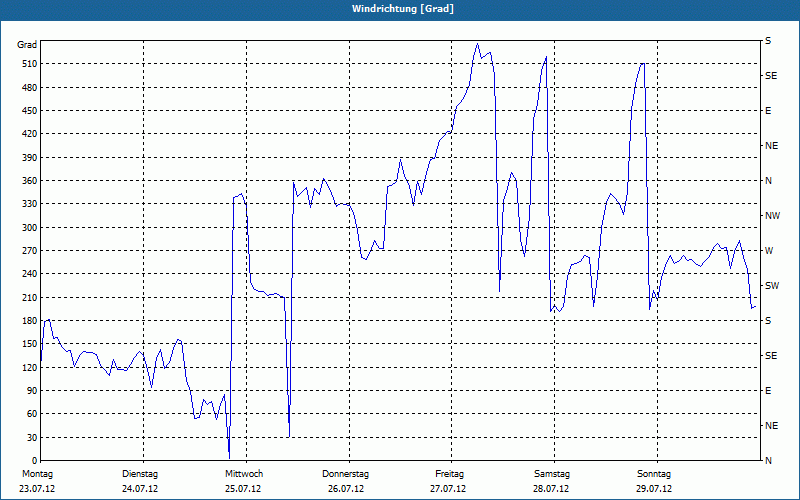The width and height of the screenshot is (800, 500).
Task: Pick the 330 axis value
Action: pos(30,204)
